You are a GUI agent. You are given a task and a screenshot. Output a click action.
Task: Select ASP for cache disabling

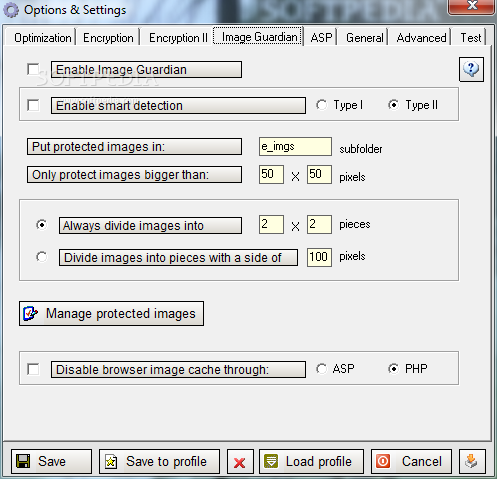322,369
